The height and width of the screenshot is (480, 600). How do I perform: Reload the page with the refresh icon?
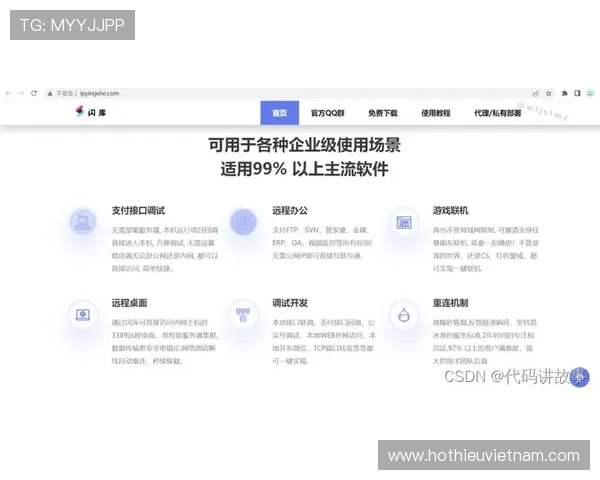(34, 93)
